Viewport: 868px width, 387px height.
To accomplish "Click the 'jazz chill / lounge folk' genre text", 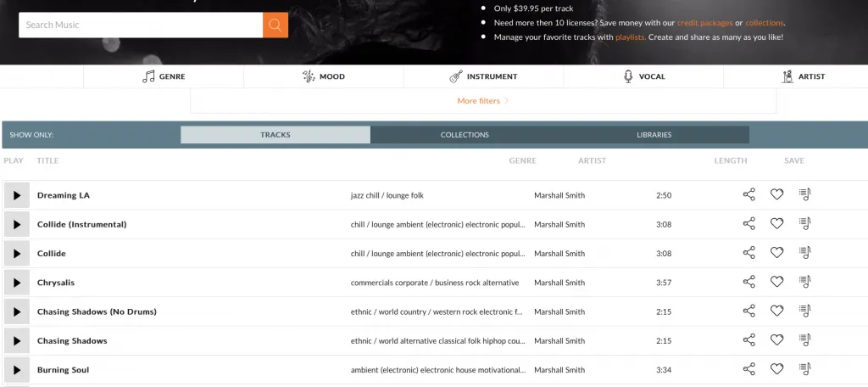I will [x=387, y=195].
